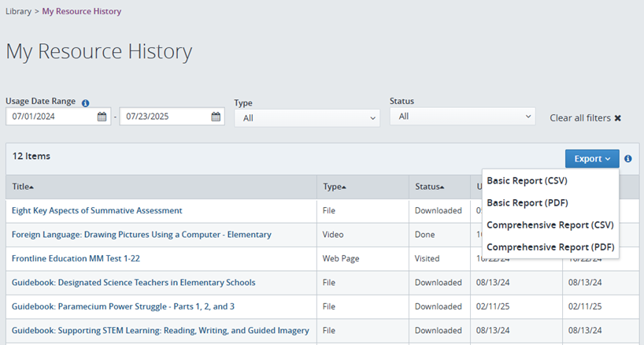The image size is (644, 345).
Task: Open the Status filter dropdown
Action: [x=462, y=117]
